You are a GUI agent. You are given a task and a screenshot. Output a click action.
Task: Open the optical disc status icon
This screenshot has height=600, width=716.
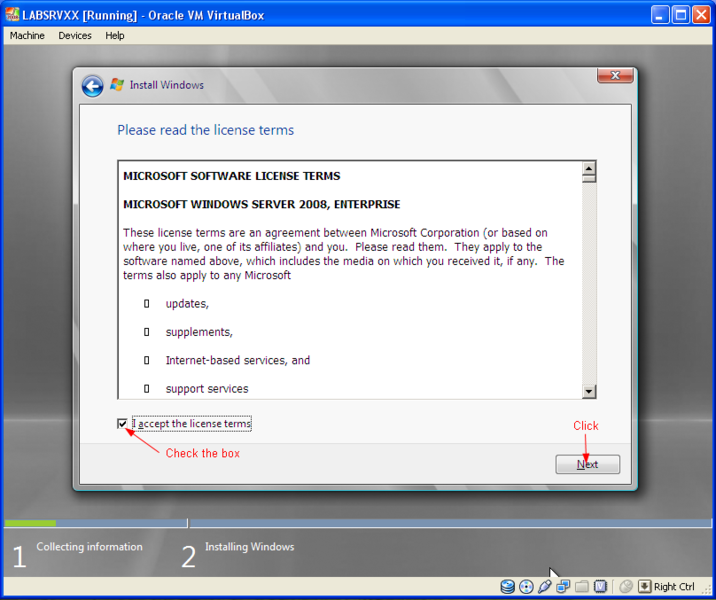[x=526, y=586]
